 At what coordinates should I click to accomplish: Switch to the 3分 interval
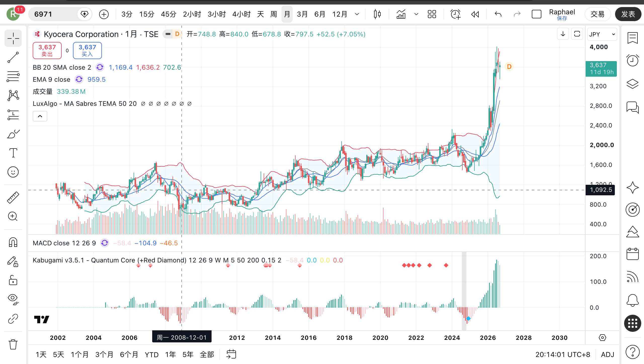coord(127,14)
